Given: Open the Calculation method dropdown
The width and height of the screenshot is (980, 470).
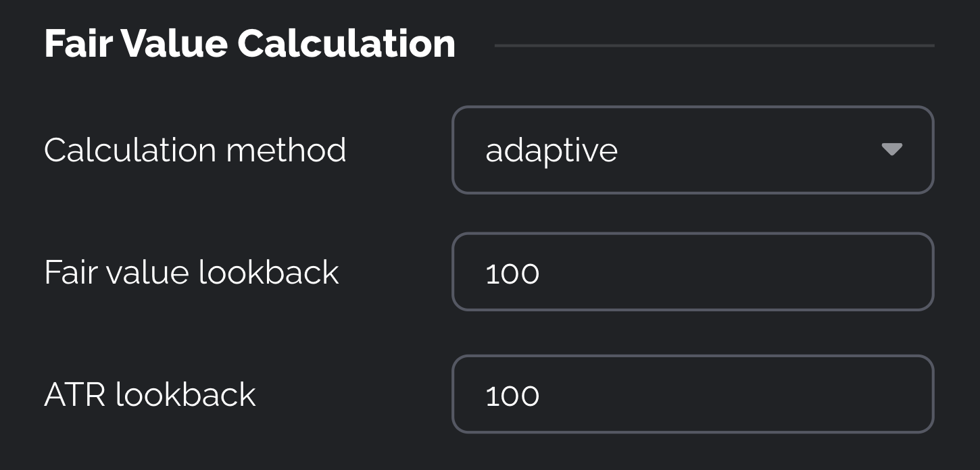Looking at the screenshot, I should 692,150.
